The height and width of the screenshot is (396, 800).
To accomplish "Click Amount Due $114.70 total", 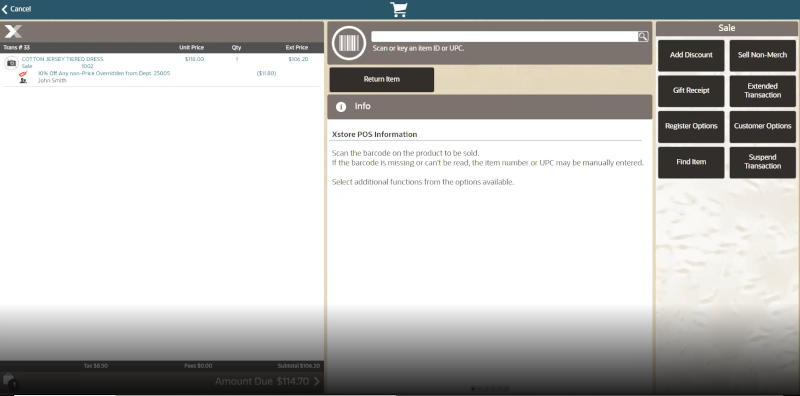I will (x=262, y=381).
